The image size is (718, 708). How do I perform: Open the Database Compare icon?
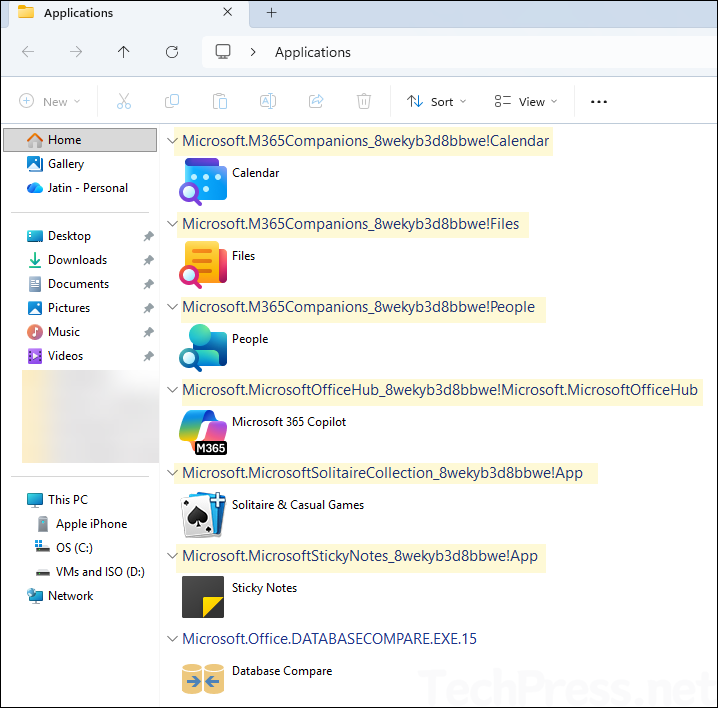tap(203, 679)
